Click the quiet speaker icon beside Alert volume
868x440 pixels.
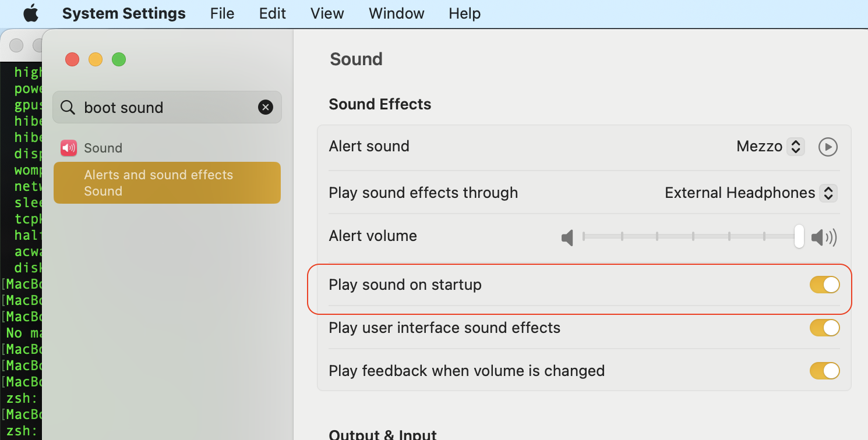tap(567, 237)
